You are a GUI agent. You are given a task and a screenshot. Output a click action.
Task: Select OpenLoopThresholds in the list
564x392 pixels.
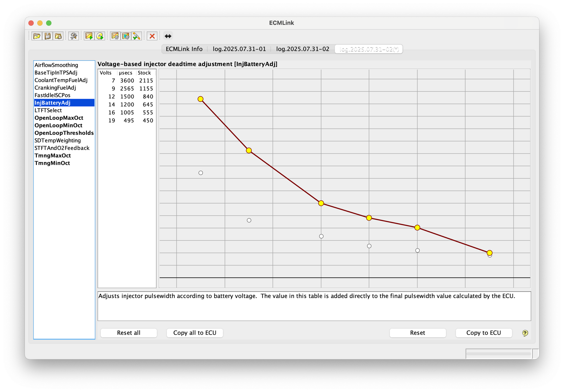[x=64, y=133]
